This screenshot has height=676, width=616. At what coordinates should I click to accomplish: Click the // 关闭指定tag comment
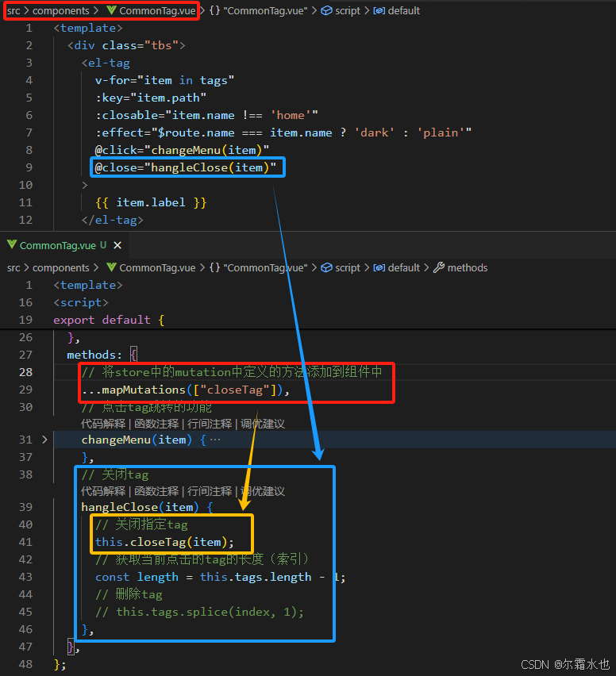tap(141, 524)
